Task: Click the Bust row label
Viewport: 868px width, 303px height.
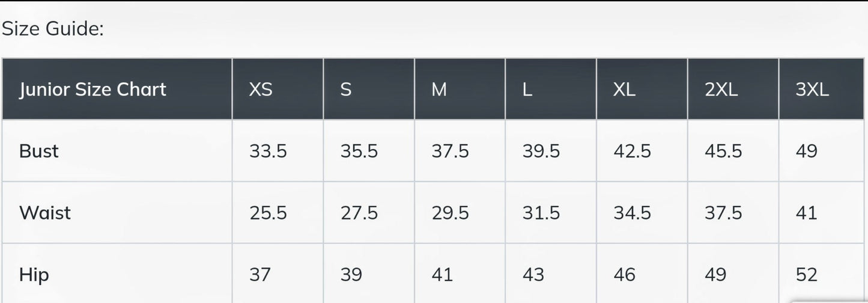Action: [x=39, y=151]
